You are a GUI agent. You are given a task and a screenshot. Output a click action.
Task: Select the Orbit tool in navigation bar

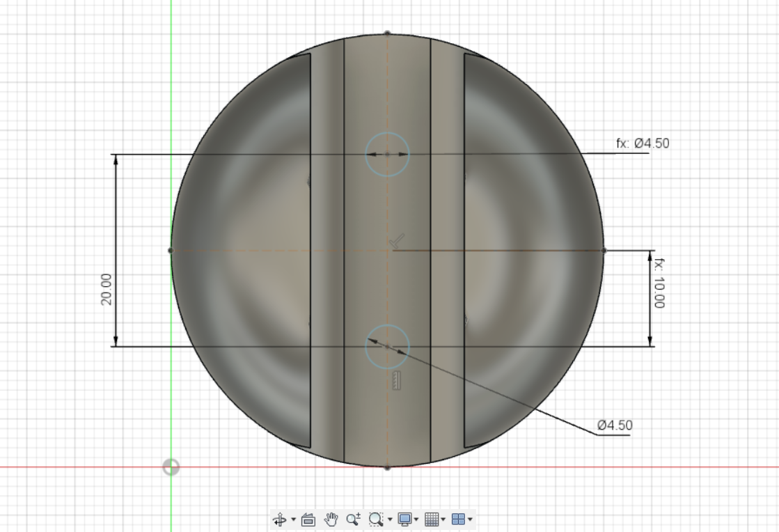279,519
